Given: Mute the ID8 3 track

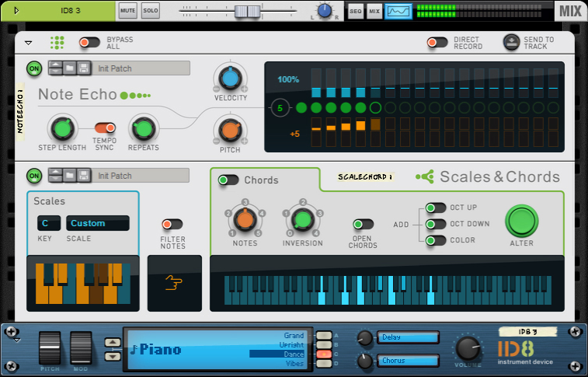Looking at the screenshot, I should pos(128,11).
